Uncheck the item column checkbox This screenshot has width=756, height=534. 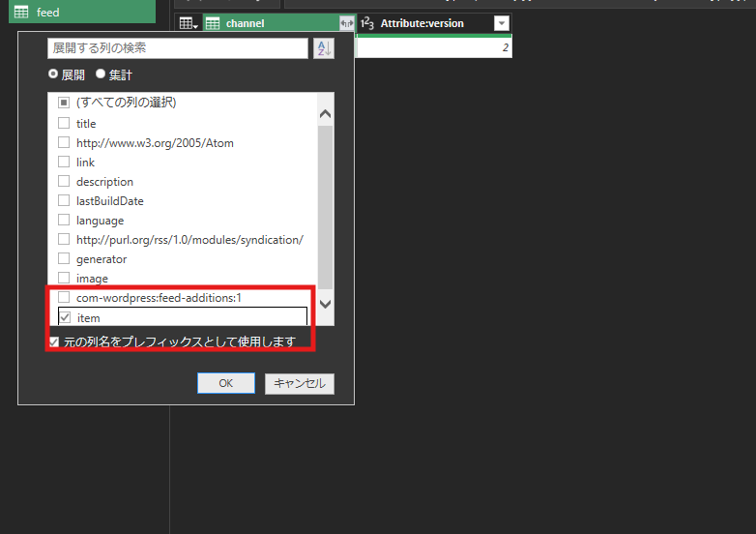(64, 317)
